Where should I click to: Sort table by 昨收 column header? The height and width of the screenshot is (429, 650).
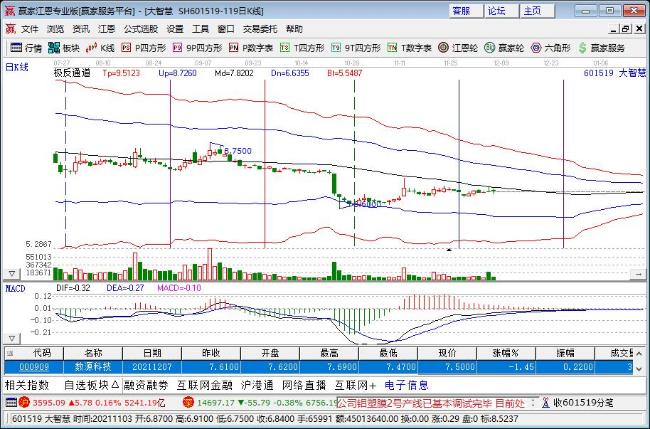point(211,353)
